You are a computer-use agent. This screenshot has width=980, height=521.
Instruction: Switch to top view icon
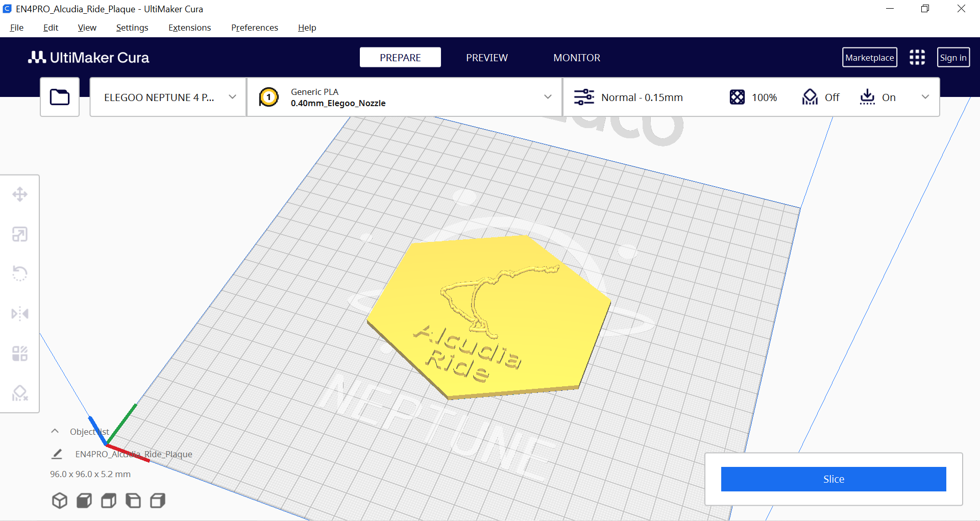[109, 501]
